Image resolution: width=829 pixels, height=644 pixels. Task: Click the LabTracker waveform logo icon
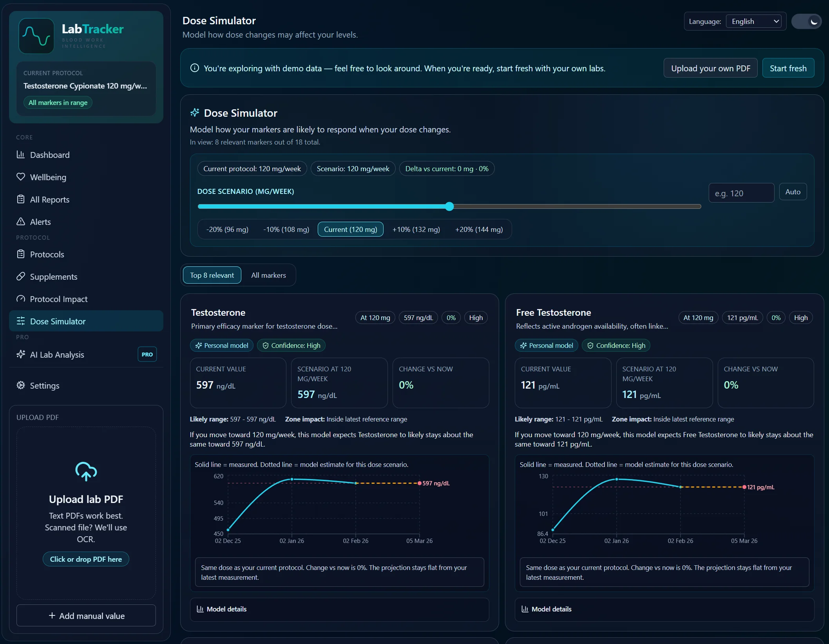click(x=36, y=36)
